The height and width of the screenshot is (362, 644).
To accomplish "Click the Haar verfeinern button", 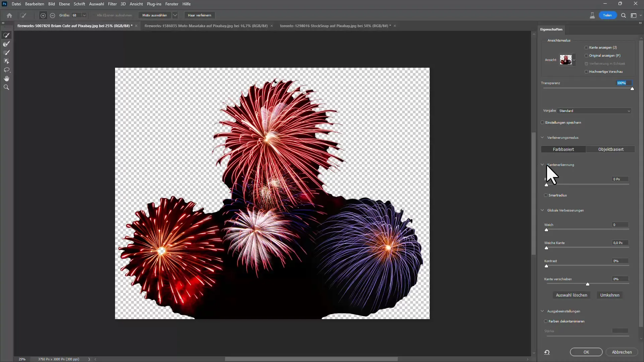I will [x=200, y=15].
